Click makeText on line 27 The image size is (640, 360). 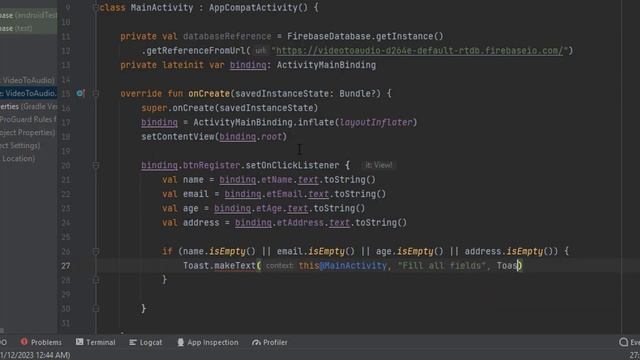click(235, 266)
